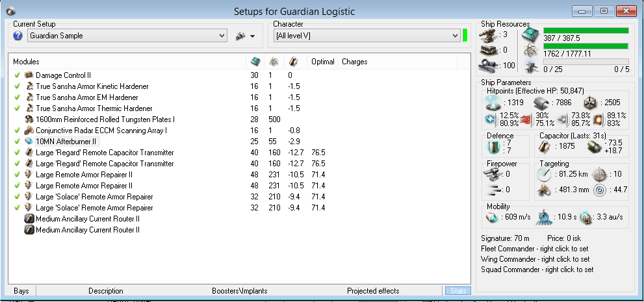Sort by the Optimal column header
Viewport: 644px width, 302px height.
[322, 62]
